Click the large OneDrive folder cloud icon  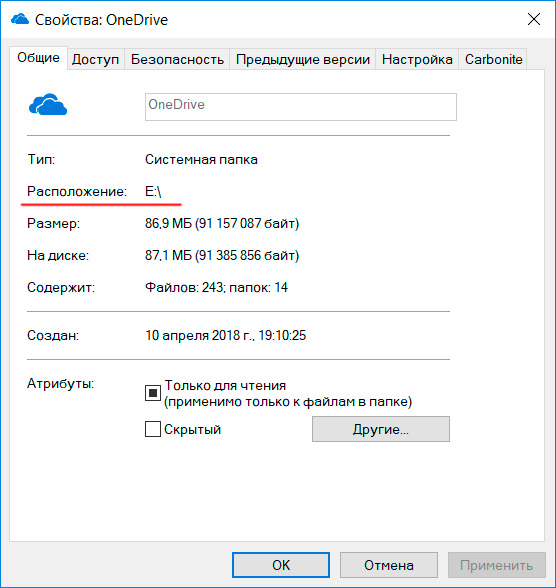coord(48,104)
